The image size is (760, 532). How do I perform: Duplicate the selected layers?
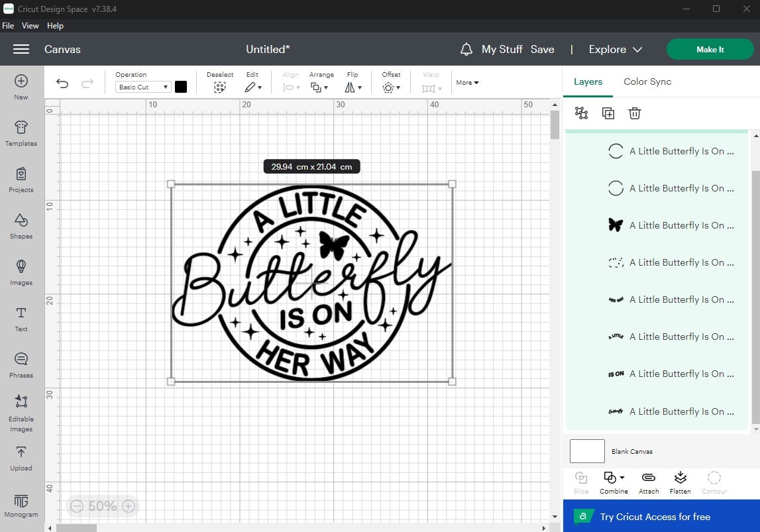click(608, 113)
